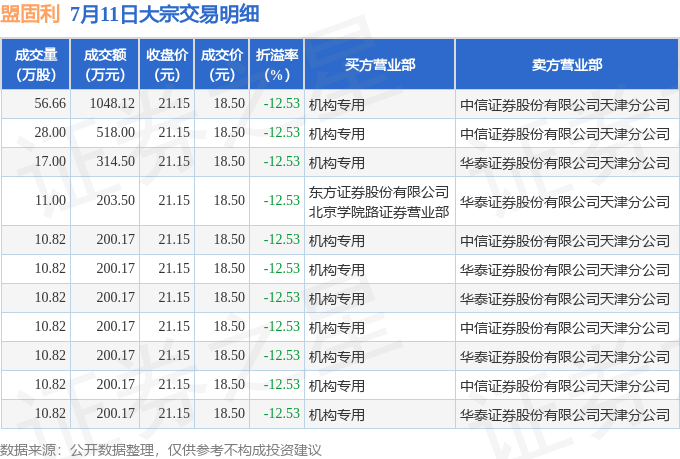Click the 东方证券股份有限公司北京学院路证券营业部 buyer cell

379,202
